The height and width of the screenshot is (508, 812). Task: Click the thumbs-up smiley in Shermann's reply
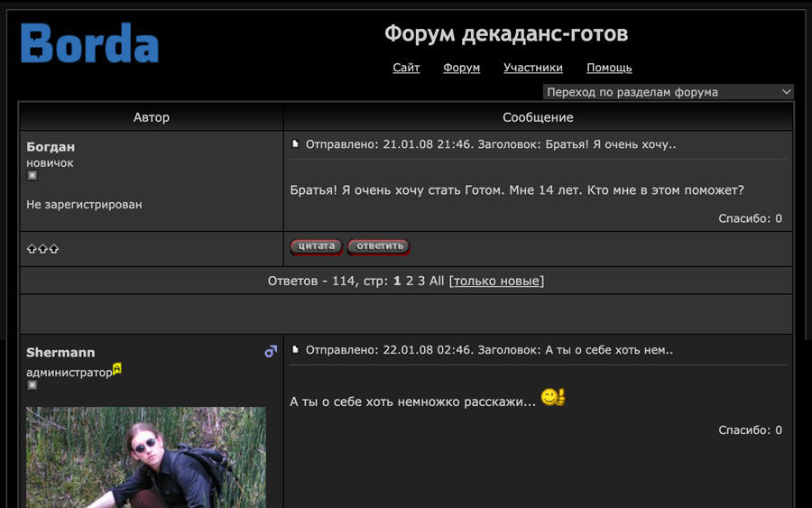(552, 397)
